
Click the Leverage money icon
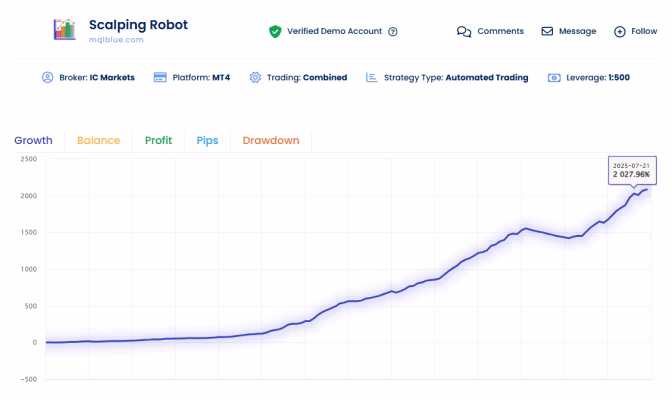pos(554,78)
